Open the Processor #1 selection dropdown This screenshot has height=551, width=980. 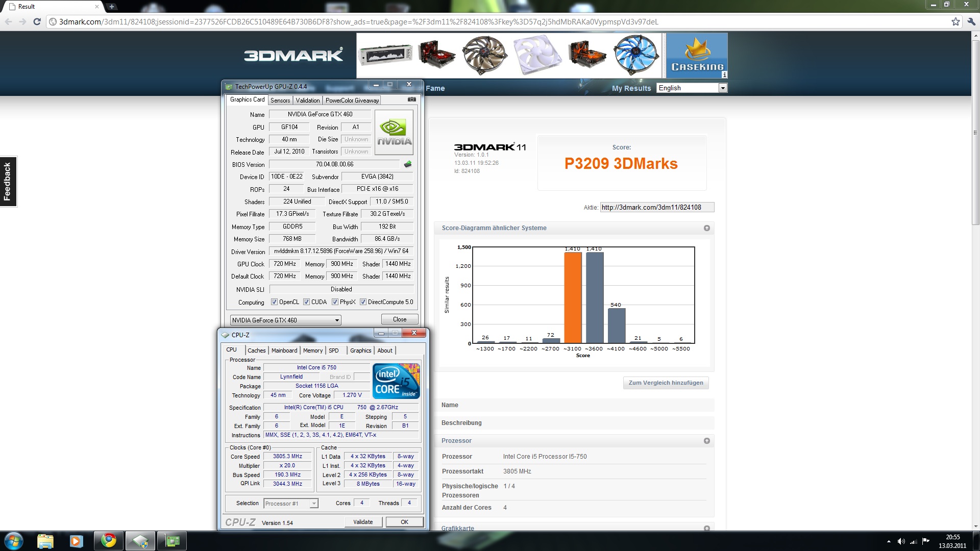coord(291,504)
